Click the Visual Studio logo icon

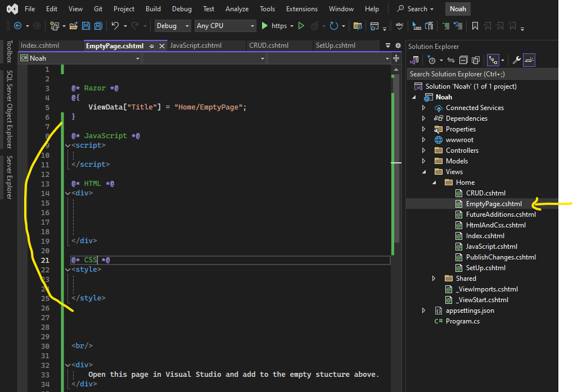[12, 9]
